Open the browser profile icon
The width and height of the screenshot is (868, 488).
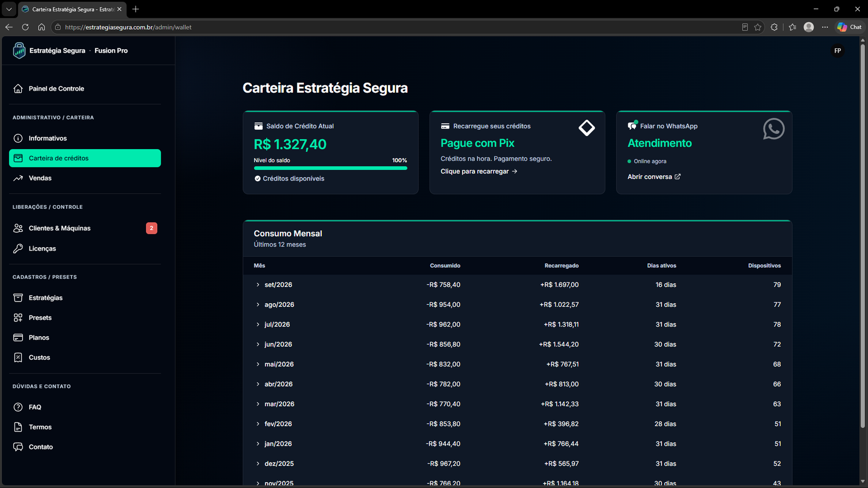(x=809, y=27)
